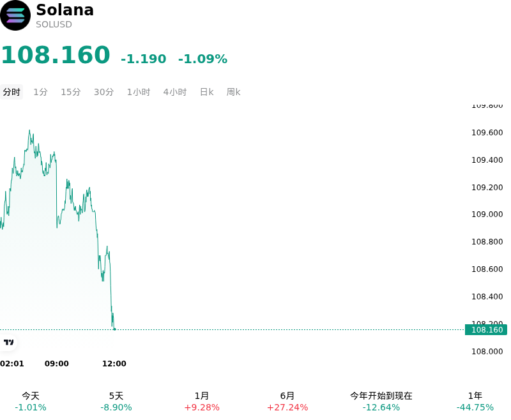The width and height of the screenshot is (511, 420).
Task: Open the 周k weekly candlestick view
Action: 233,92
